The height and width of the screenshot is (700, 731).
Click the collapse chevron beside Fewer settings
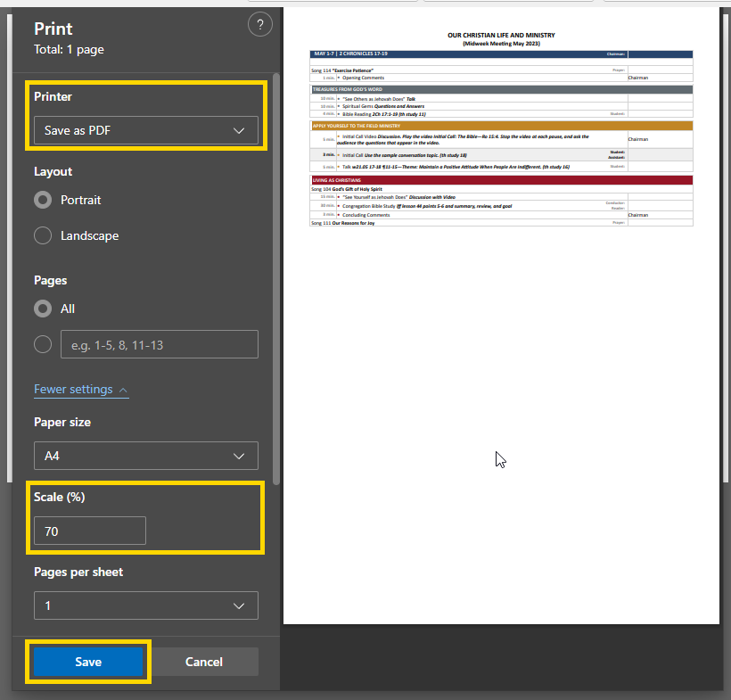pos(123,390)
